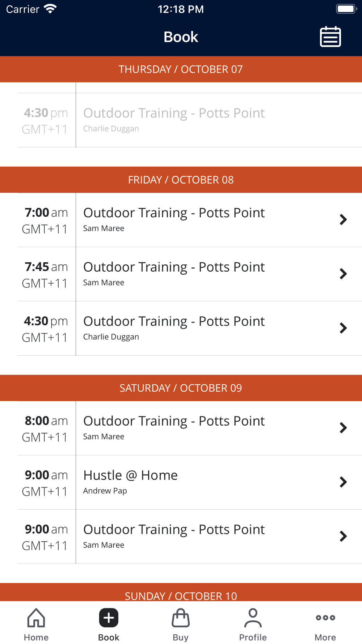The image size is (362, 644).
Task: Expand Friday 7:00 am class chevron
Action: point(343,219)
